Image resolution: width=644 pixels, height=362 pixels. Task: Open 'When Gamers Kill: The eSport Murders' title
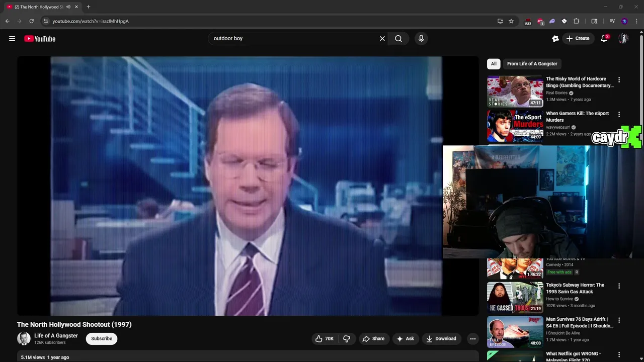point(578,117)
